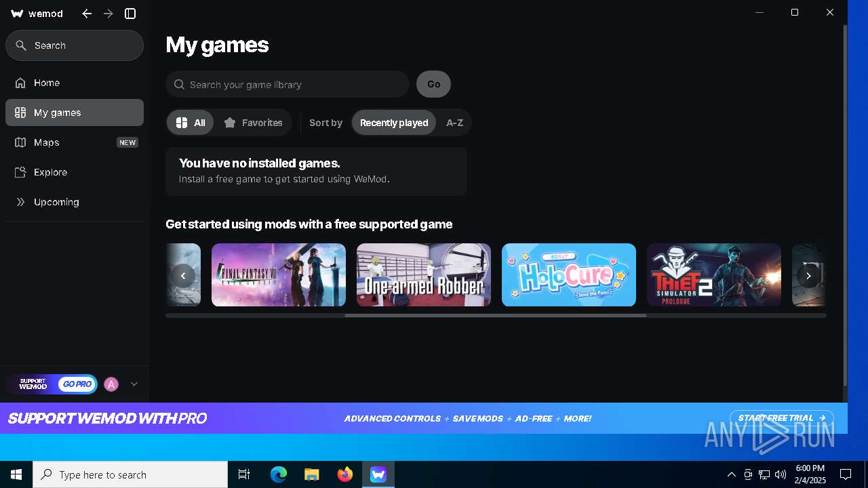The width and height of the screenshot is (868, 488).
Task: Click the game library search field
Action: pyautogui.click(x=288, y=85)
